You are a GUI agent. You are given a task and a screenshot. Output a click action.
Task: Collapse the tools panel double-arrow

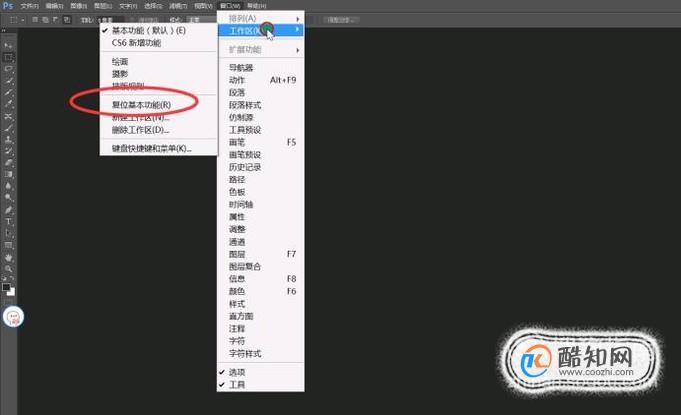point(4,31)
